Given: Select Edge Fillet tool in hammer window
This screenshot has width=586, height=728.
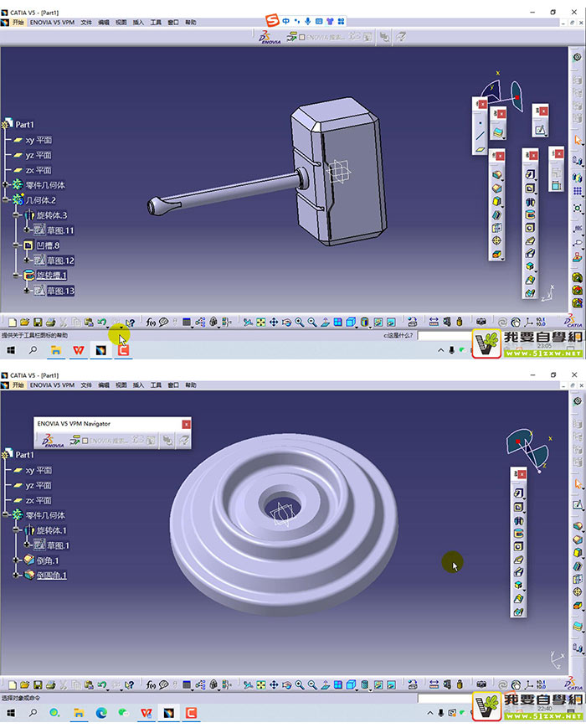Looking at the screenshot, I should click(x=497, y=175).
